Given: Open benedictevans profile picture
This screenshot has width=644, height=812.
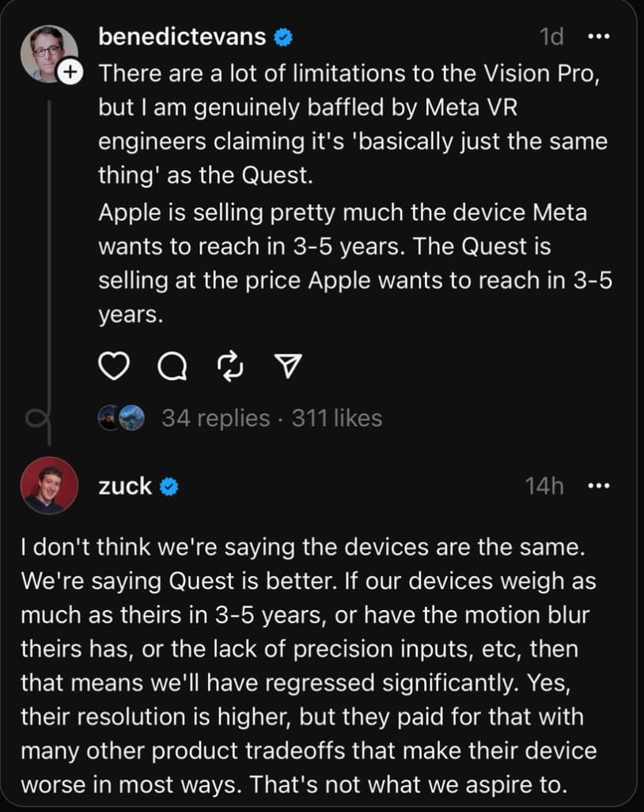Looking at the screenshot, I should tap(47, 52).
